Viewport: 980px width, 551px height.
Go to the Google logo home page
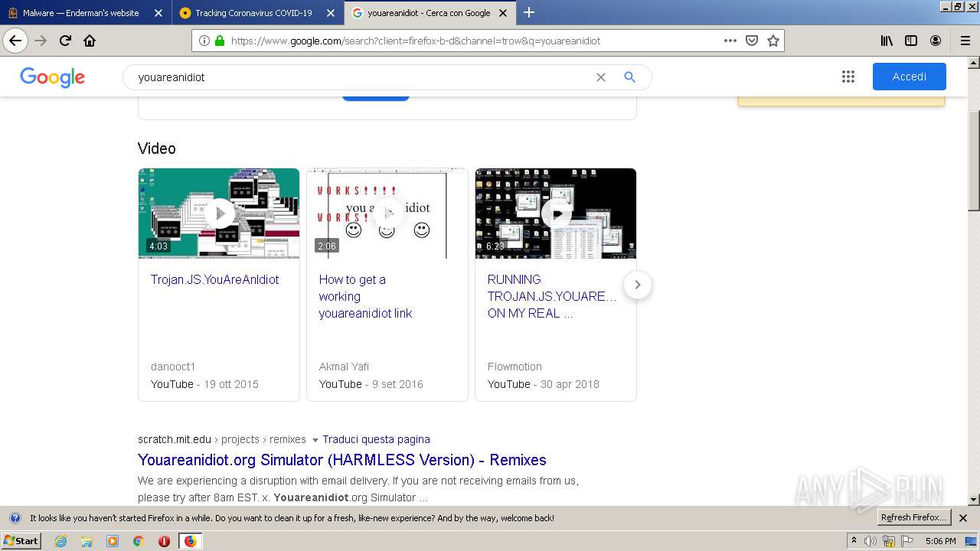[x=52, y=77]
